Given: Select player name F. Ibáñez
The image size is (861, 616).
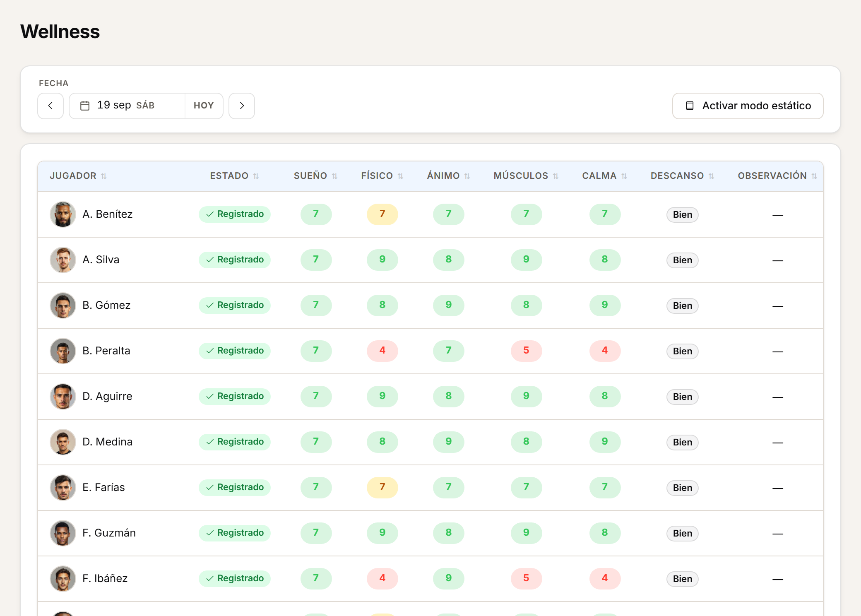Looking at the screenshot, I should pyautogui.click(x=105, y=578).
